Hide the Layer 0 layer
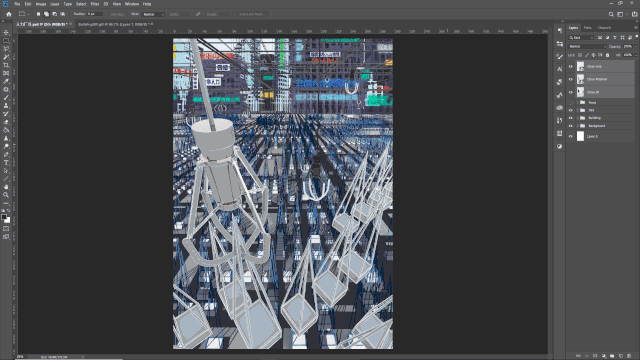 click(571, 136)
